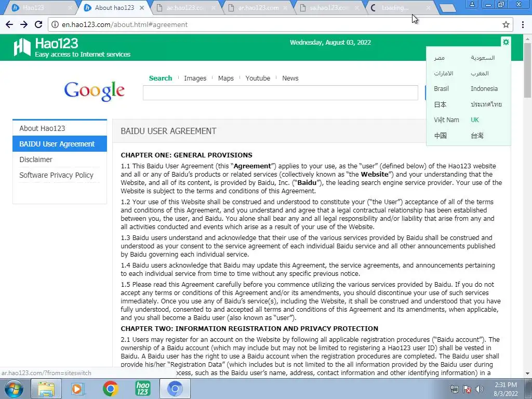Select the Search option above searchbox
This screenshot has height=399, width=532.
pyautogui.click(x=161, y=78)
